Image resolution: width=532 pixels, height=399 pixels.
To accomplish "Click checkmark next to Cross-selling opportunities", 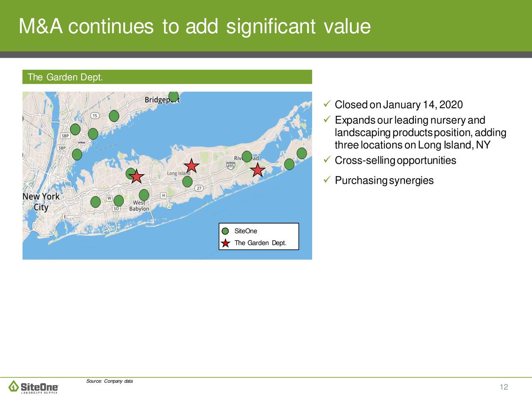I will [x=326, y=160].
